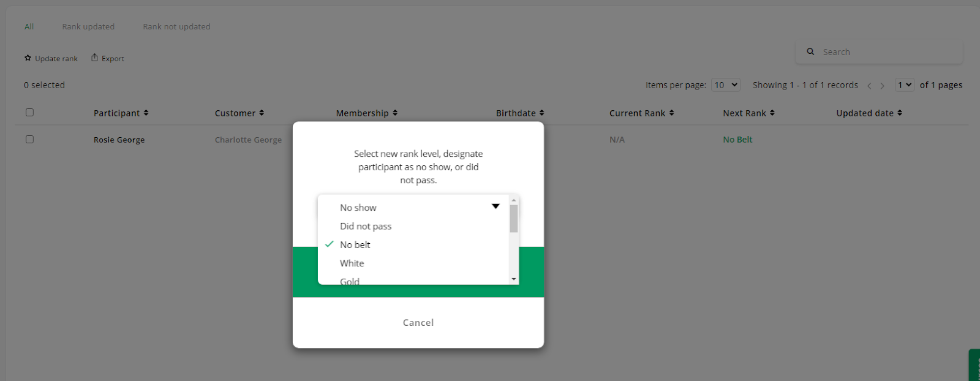The width and height of the screenshot is (980, 381).
Task: Switch to the Rank updated tab
Action: pyautogui.click(x=88, y=26)
